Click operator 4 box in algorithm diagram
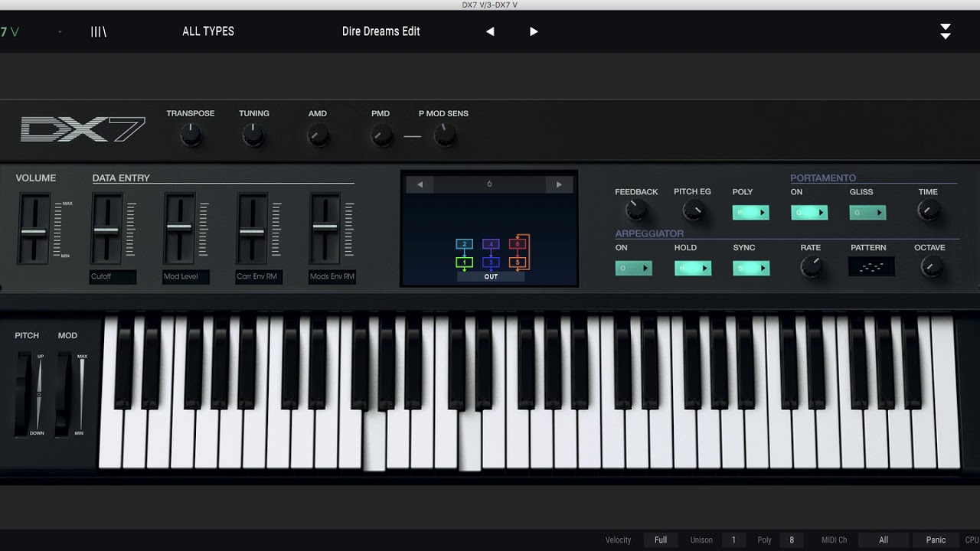Viewport: 980px width, 551px height. pyautogui.click(x=491, y=244)
